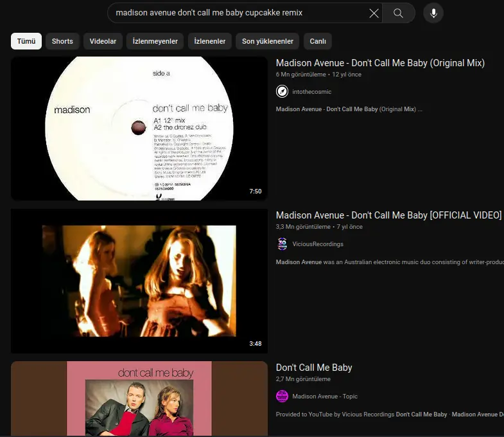Open ViciousRecordings channel avatar
504x437 pixels.
[282, 244]
